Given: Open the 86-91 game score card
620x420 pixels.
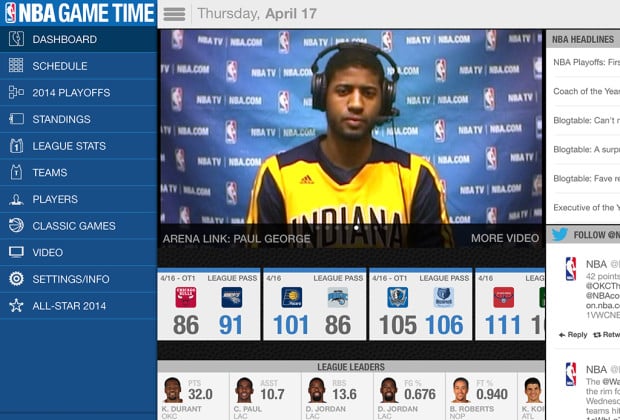Looking at the screenshot, I should pyautogui.click(x=209, y=305).
